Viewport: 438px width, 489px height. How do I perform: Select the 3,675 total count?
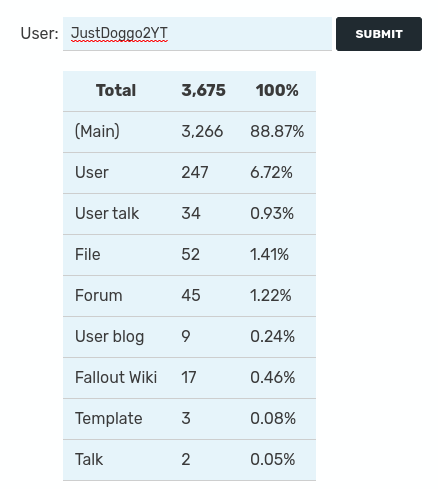tap(203, 91)
